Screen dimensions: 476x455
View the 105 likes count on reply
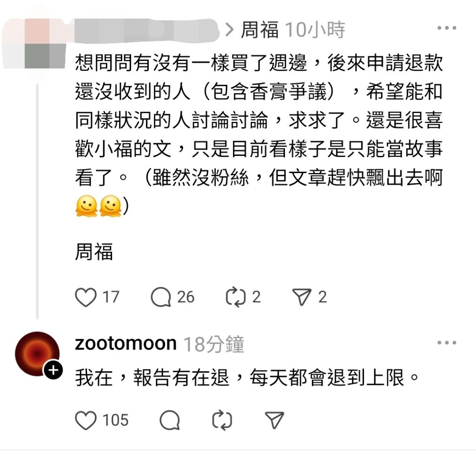pos(115,420)
